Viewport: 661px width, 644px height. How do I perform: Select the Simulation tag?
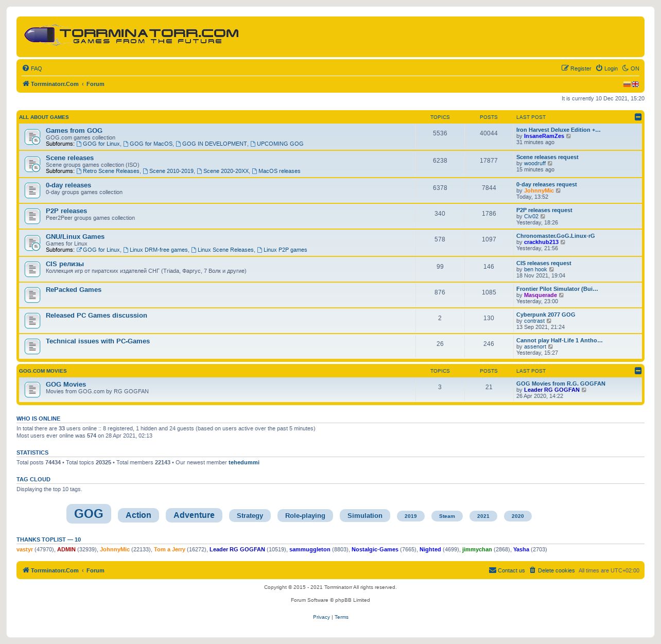(x=365, y=516)
